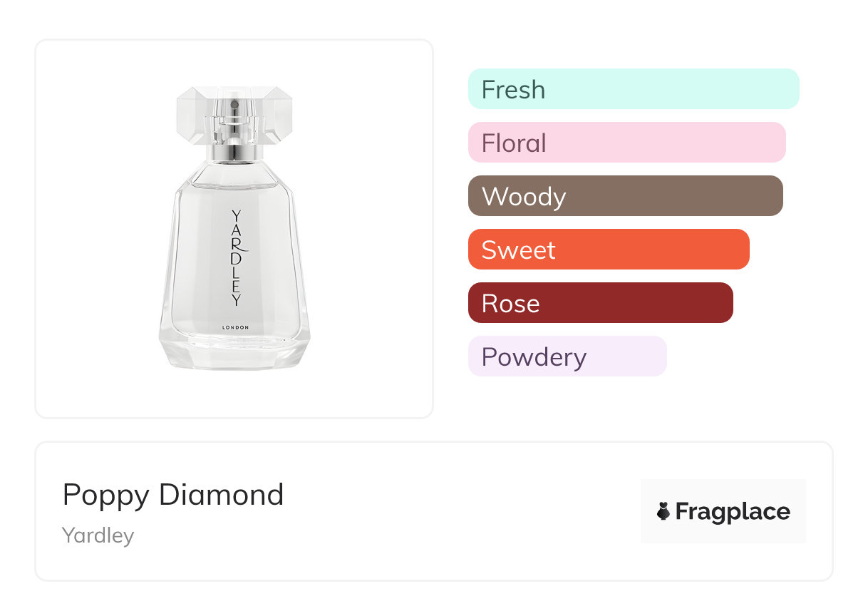The height and width of the screenshot is (616, 868).
Task: Click the Fragplace perfume bottle logo icon
Action: (663, 511)
